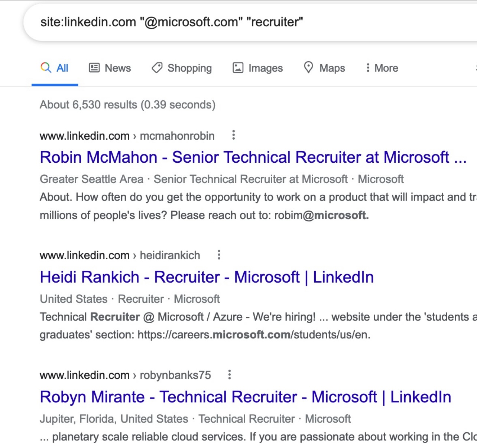Open Heidi Rankich Recruiter Microsoft link
The width and height of the screenshot is (477, 448).
[x=207, y=277]
